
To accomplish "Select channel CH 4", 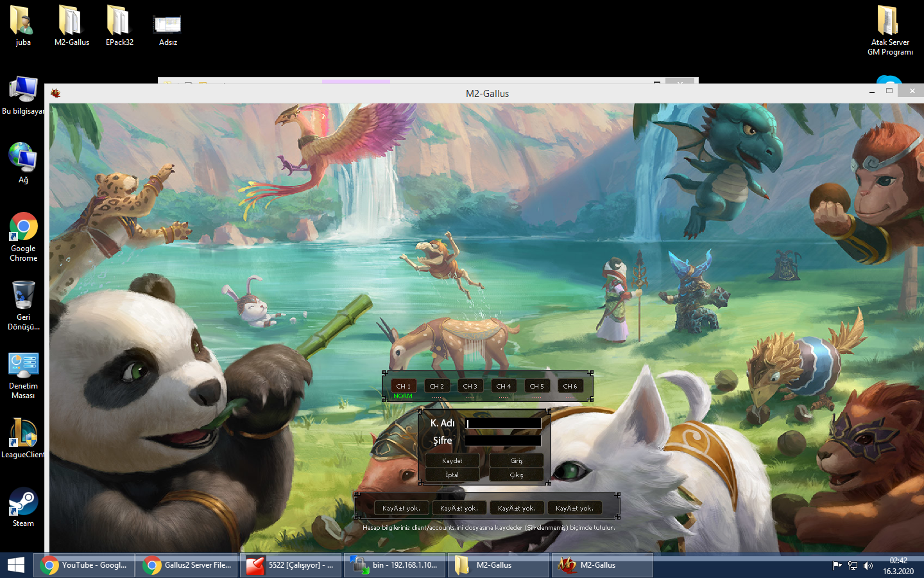I will pos(504,386).
